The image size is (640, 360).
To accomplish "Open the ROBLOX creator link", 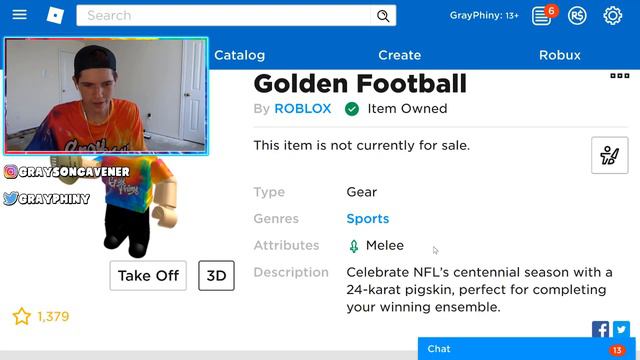I will pyautogui.click(x=302, y=109).
